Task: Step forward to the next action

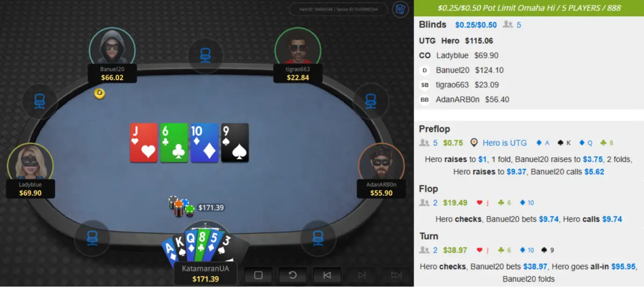Action: [x=362, y=275]
